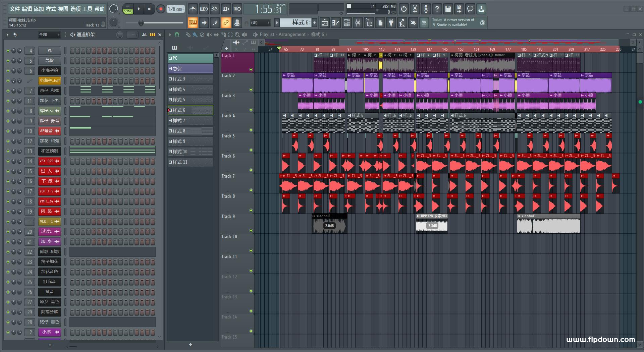Screen dimensions: 644x352
Task: Click the Play button in the transport
Action: pos(139,9)
